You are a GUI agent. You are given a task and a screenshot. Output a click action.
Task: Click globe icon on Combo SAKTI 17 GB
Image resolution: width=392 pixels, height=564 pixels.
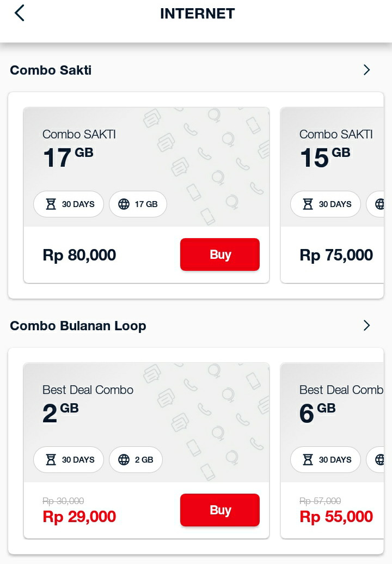point(124,204)
